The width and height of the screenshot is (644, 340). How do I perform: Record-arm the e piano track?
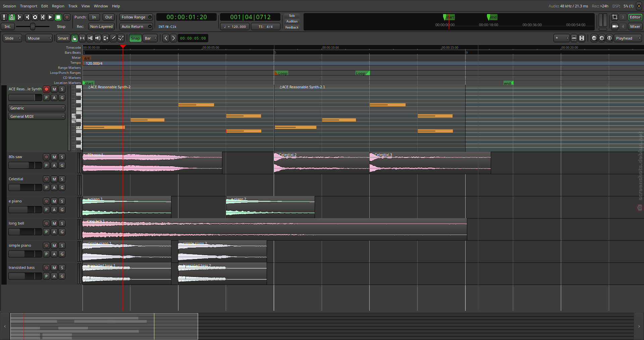[47, 201]
